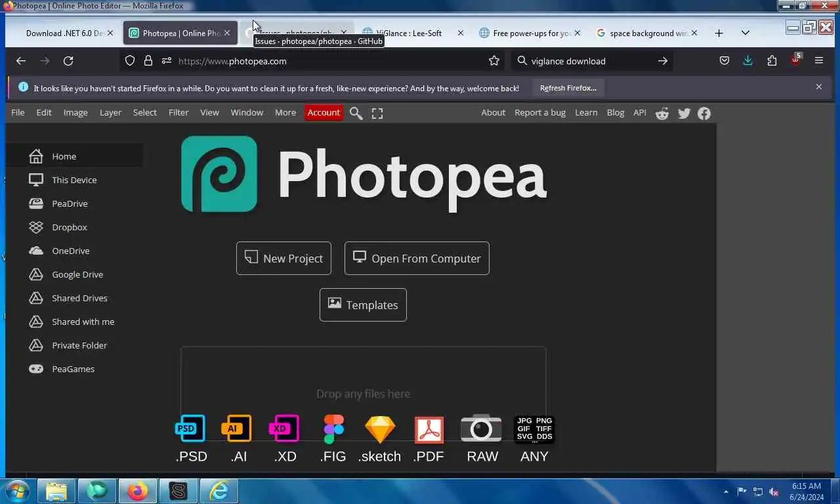This screenshot has width=840, height=504.
Task: Open the Edit menu
Action: [x=44, y=112]
